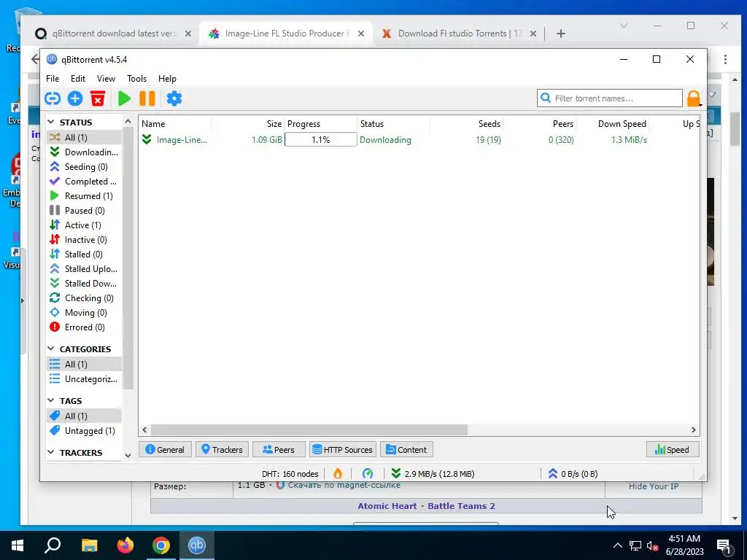Image resolution: width=747 pixels, height=560 pixels.
Task: Filter by Moving (0) status
Action: click(84, 313)
